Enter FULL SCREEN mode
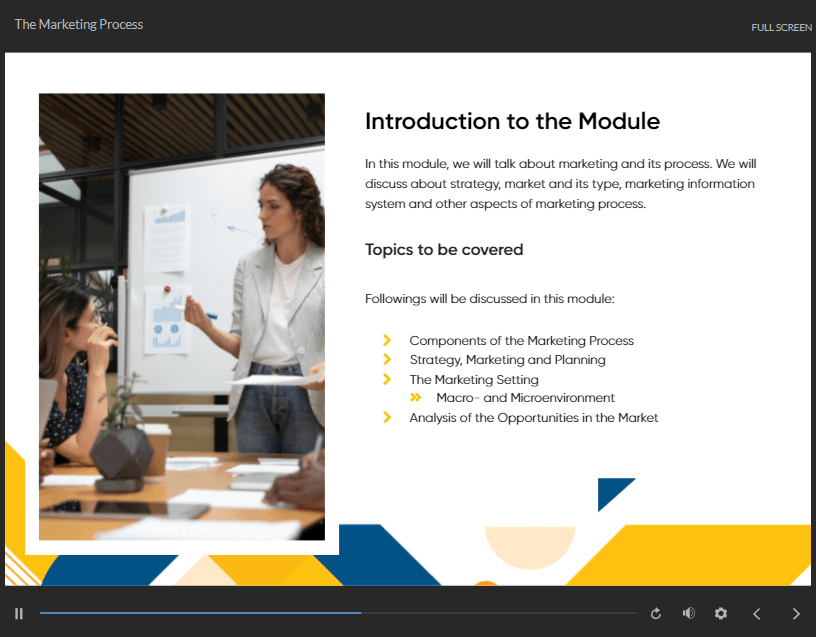The width and height of the screenshot is (816, 637). 781,28
